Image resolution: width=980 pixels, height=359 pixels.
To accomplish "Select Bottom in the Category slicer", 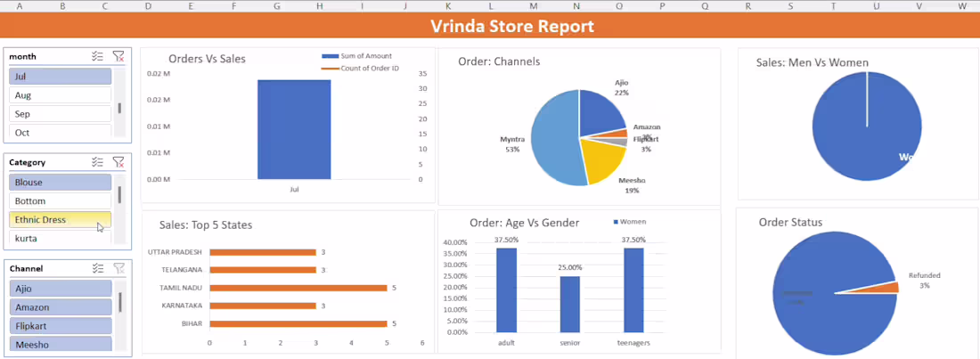I will [60, 200].
